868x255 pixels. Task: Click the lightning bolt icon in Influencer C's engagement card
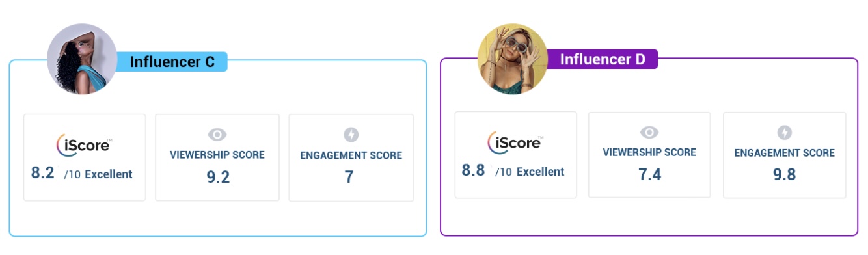351,135
